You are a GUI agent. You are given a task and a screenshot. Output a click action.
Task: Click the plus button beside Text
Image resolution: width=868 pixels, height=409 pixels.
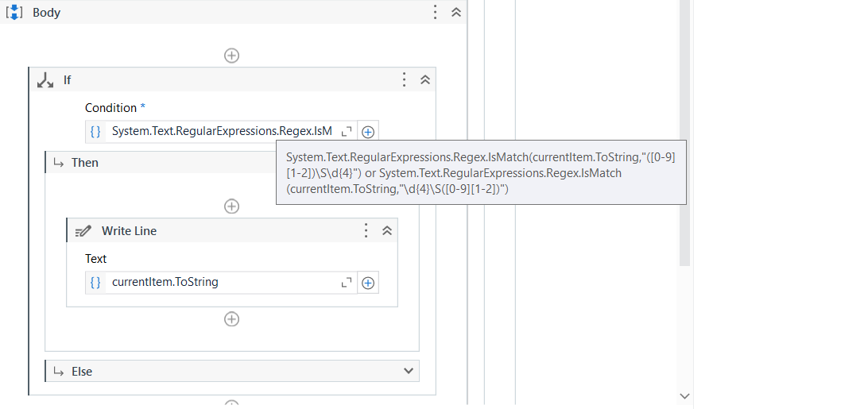pos(368,283)
